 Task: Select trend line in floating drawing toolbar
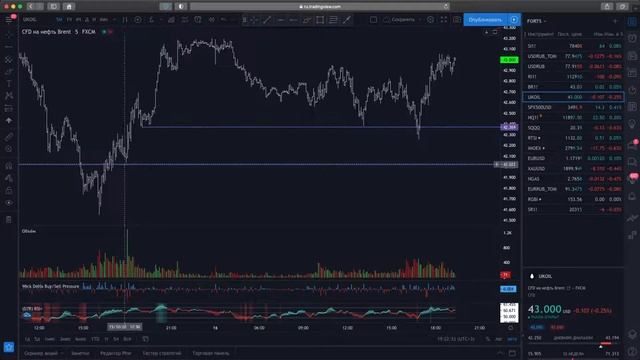[x=267, y=20]
